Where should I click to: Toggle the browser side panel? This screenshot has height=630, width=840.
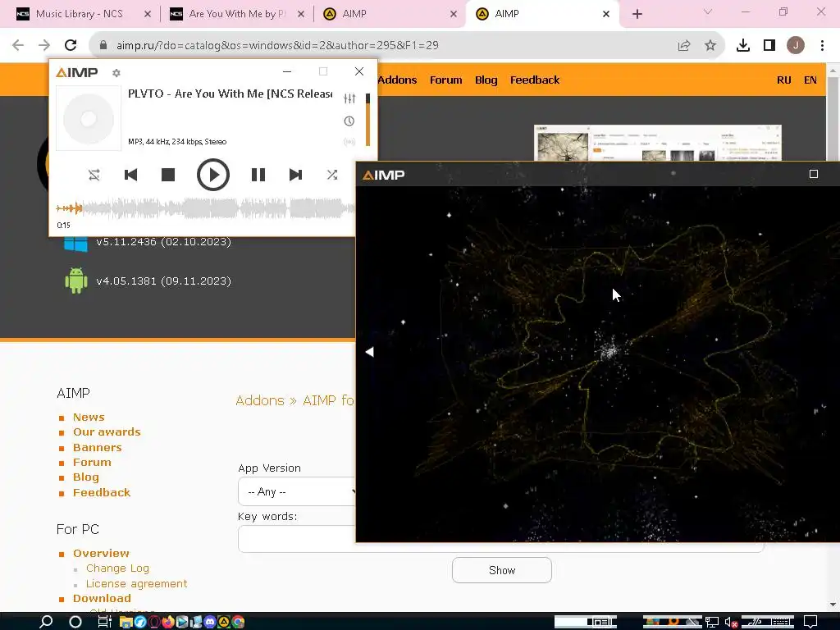[769, 46]
